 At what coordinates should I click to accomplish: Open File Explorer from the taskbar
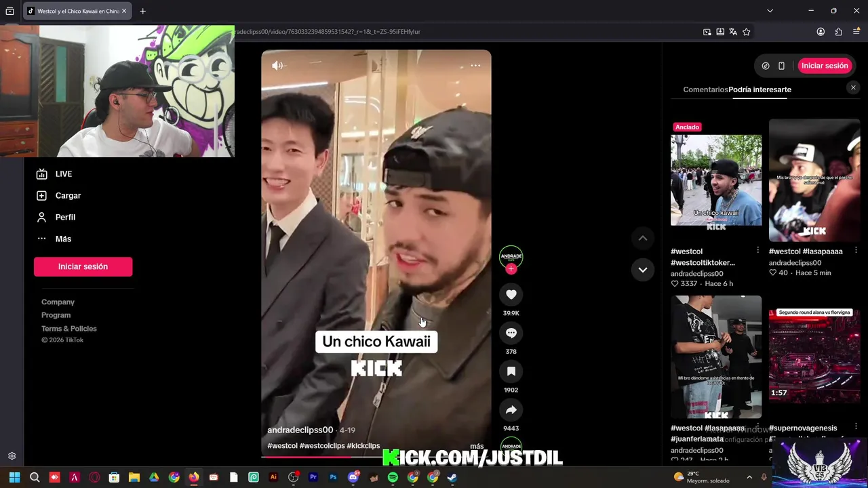(134, 477)
